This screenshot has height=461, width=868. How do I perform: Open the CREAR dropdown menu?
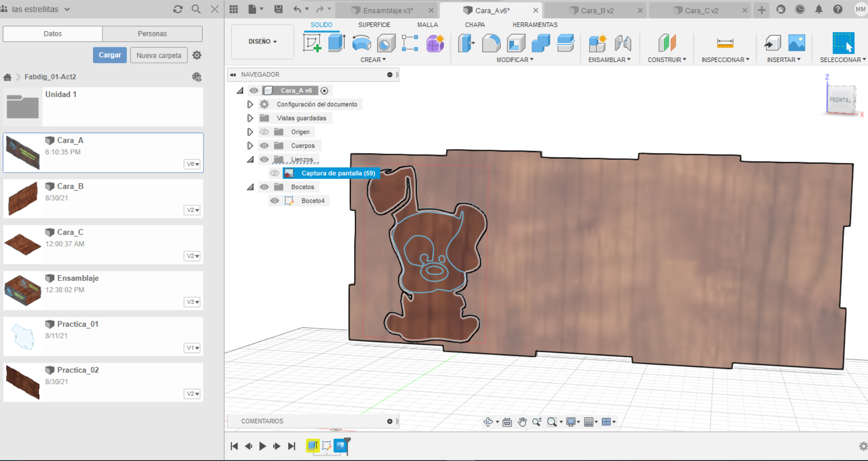[x=373, y=60]
